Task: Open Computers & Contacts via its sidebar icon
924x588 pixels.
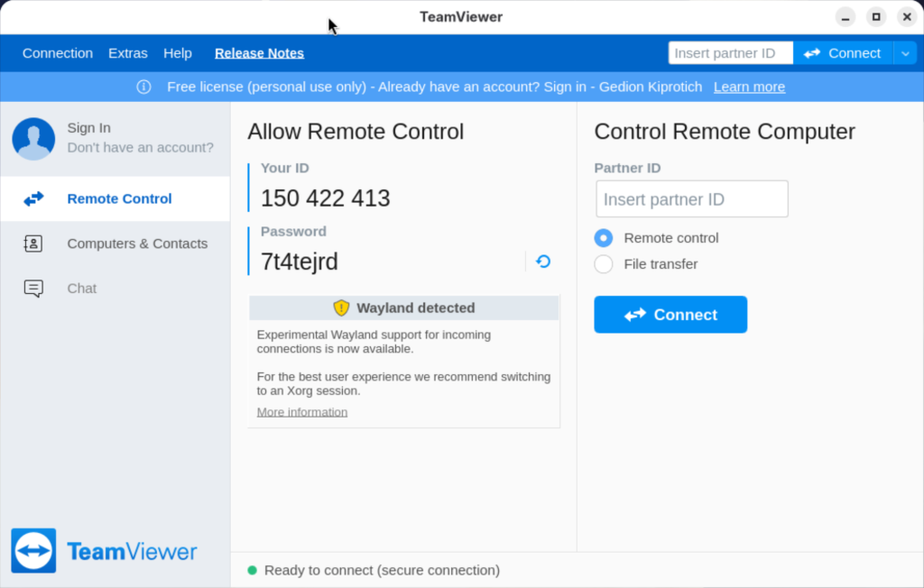Action: click(x=33, y=243)
